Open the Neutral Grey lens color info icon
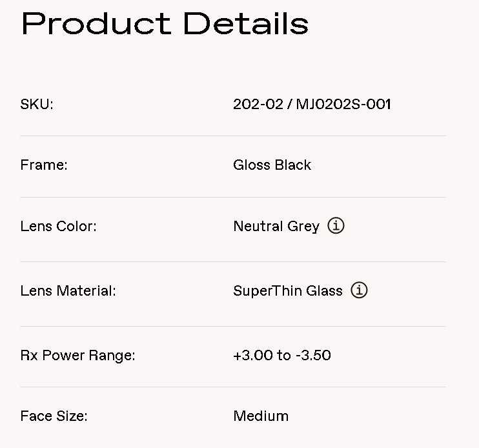The image size is (479, 448). click(x=336, y=226)
